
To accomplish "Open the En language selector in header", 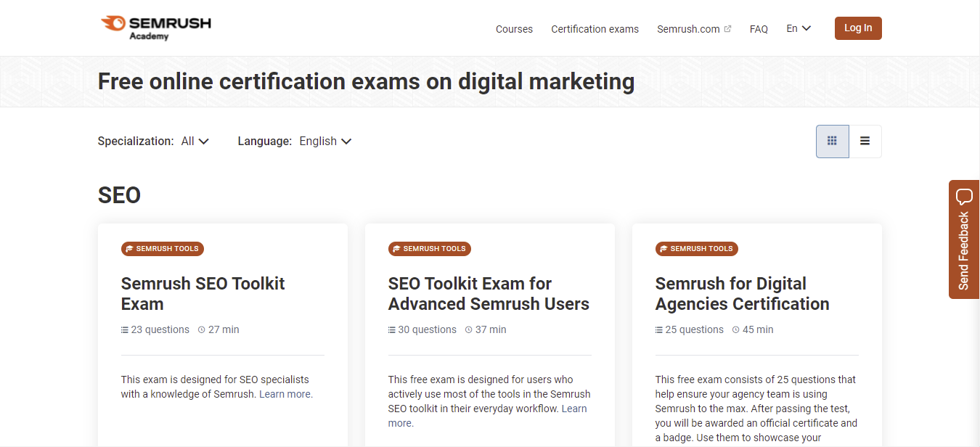I will coord(799,28).
